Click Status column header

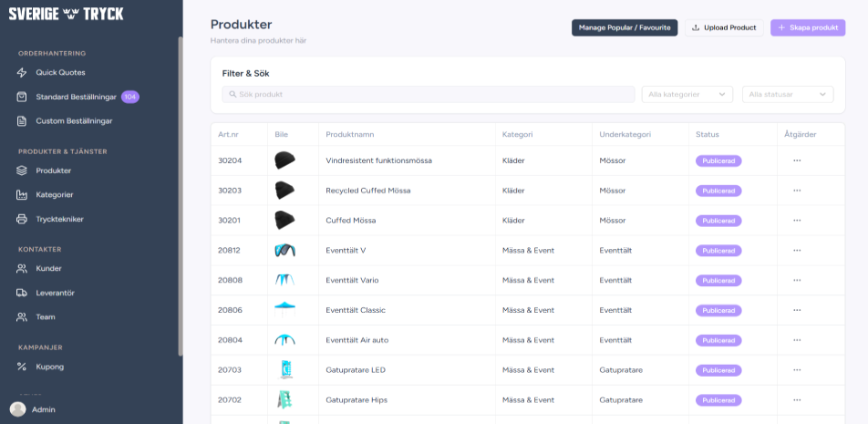(x=708, y=135)
